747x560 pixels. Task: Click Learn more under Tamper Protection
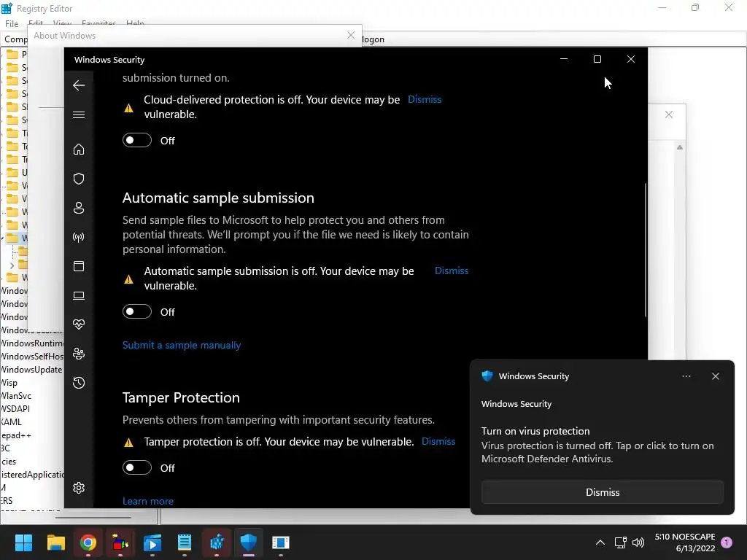147,501
